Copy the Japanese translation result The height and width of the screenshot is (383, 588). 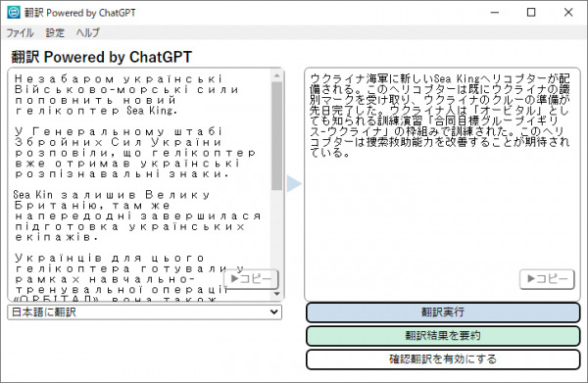click(x=547, y=279)
